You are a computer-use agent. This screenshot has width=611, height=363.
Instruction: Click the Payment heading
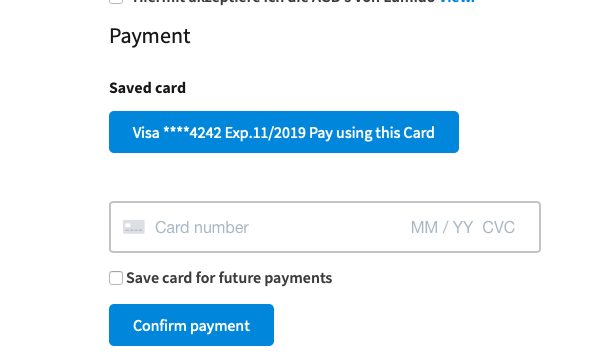point(150,36)
